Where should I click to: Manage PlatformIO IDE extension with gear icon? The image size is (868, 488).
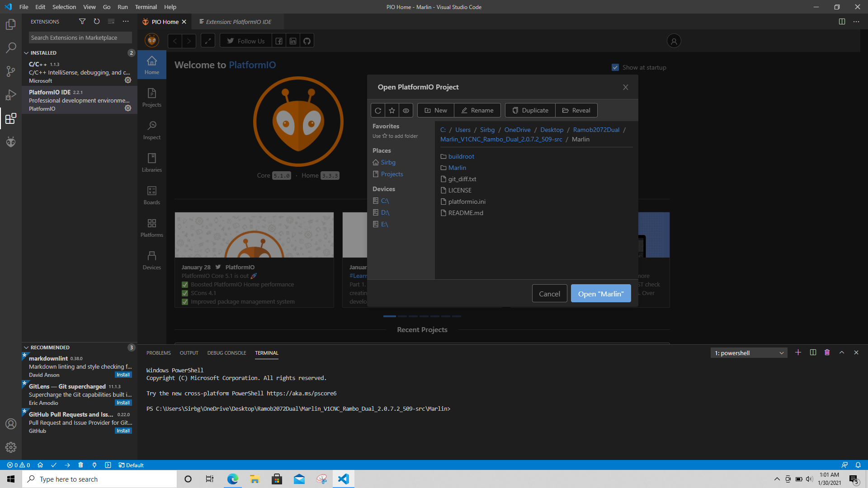point(128,108)
